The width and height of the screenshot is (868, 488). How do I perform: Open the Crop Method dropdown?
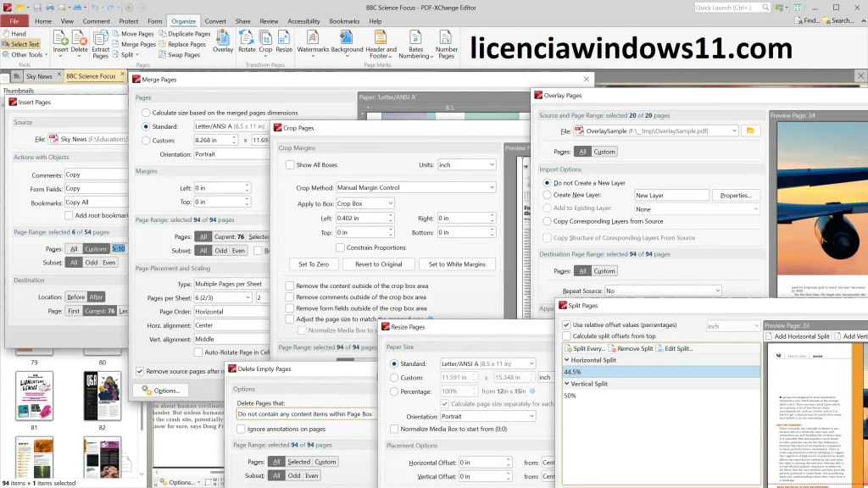pyautogui.click(x=415, y=187)
